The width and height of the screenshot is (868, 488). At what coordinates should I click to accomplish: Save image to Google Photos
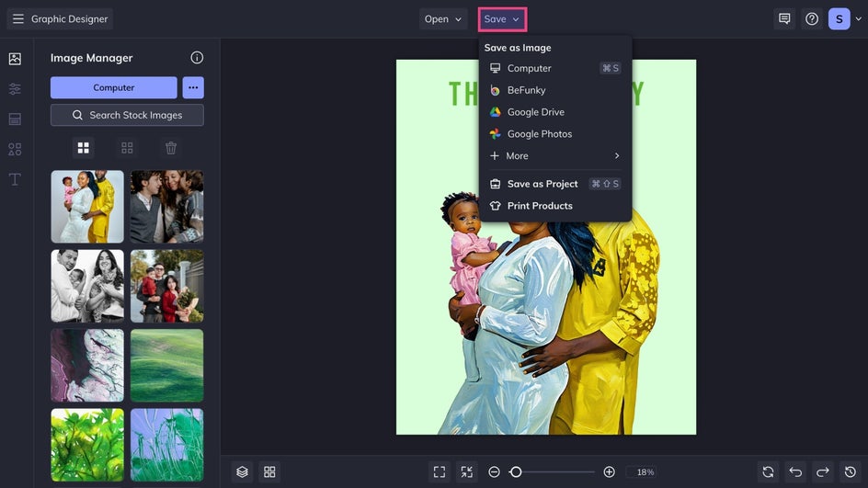[554, 134]
